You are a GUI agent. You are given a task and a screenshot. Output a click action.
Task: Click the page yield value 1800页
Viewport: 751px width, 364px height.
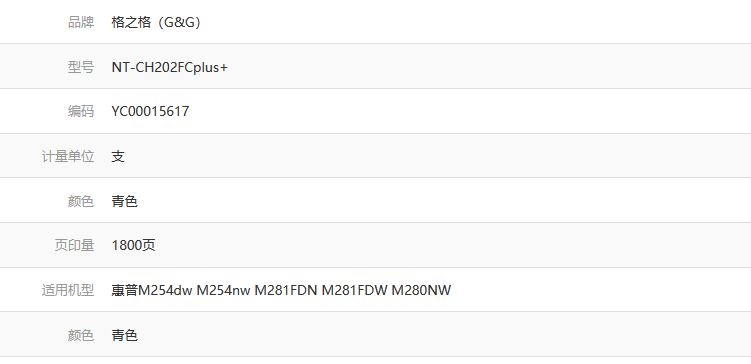pyautogui.click(x=133, y=245)
